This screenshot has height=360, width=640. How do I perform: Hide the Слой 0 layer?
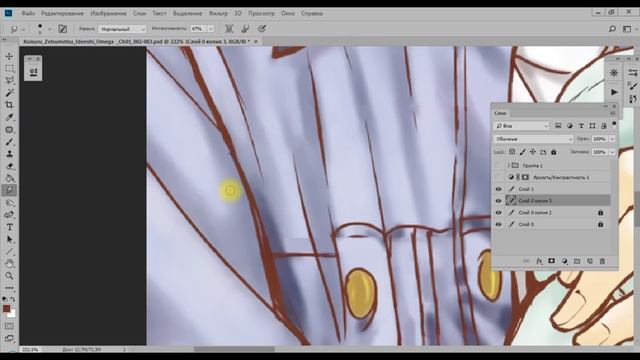[498, 224]
